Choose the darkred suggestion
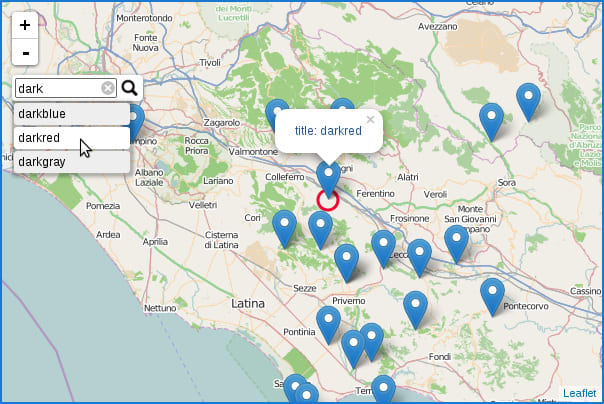The image size is (604, 404). [72, 137]
